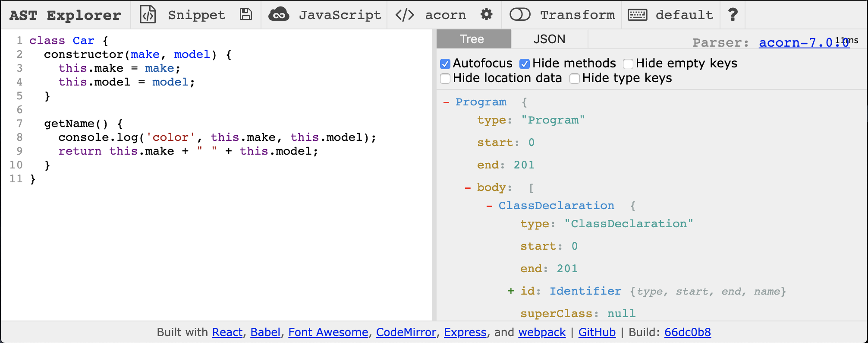This screenshot has height=343, width=868.
Task: Enable Hide location data checkbox
Action: point(445,79)
